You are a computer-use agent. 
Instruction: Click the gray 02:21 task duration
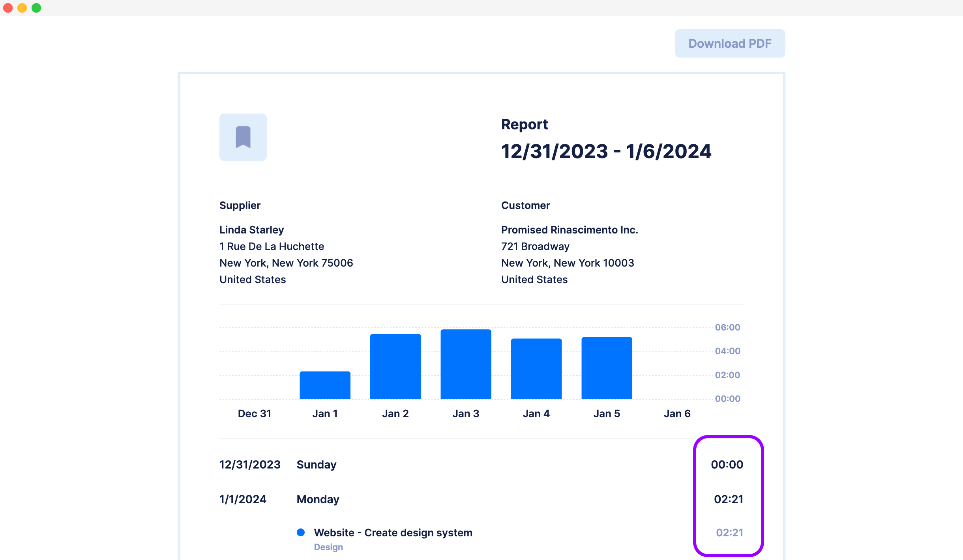[730, 533]
